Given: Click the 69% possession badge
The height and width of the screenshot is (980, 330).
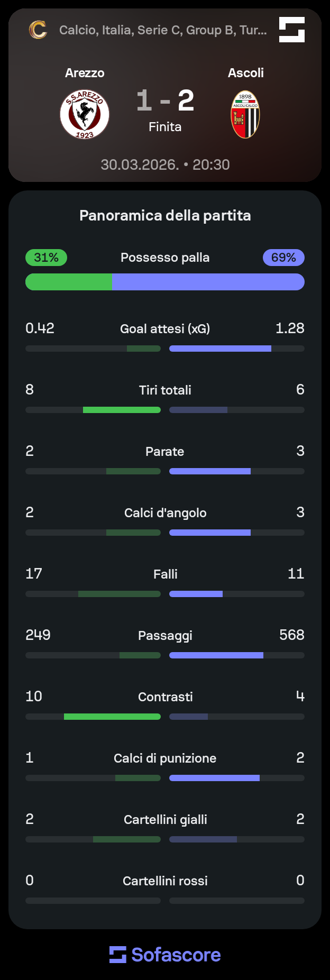Looking at the screenshot, I should (x=283, y=258).
